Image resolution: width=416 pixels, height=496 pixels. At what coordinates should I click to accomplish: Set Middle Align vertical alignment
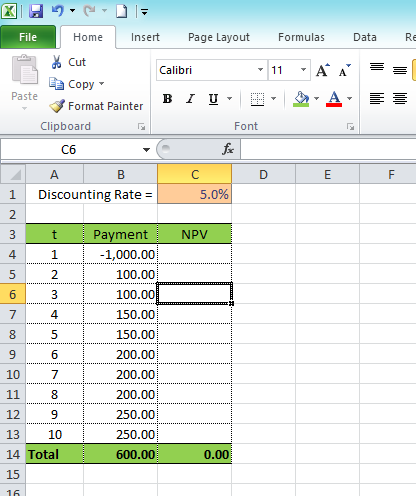[x=400, y=69]
